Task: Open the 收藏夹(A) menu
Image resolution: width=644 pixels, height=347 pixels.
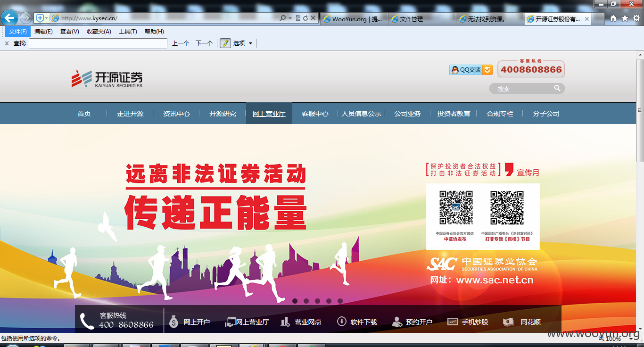Action: [99, 31]
